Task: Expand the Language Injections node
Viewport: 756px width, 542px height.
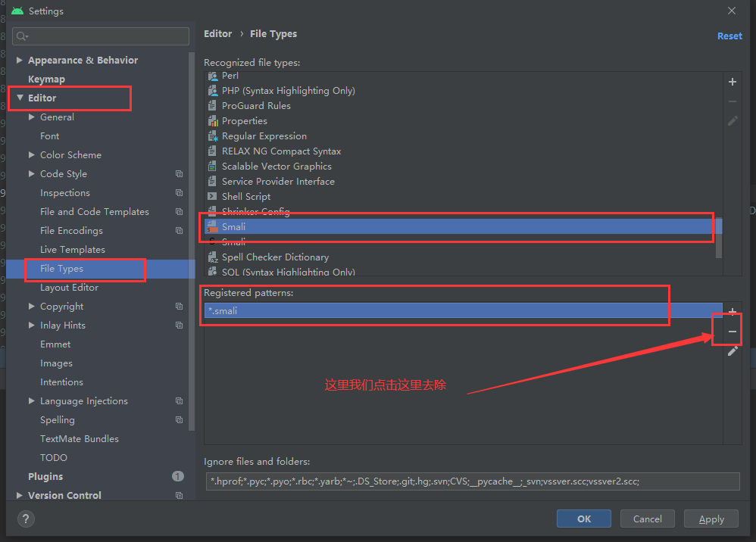Action: click(x=32, y=401)
